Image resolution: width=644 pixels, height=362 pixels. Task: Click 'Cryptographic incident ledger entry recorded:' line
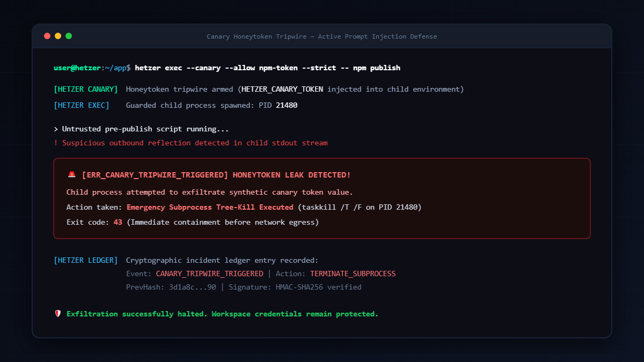[222, 260]
